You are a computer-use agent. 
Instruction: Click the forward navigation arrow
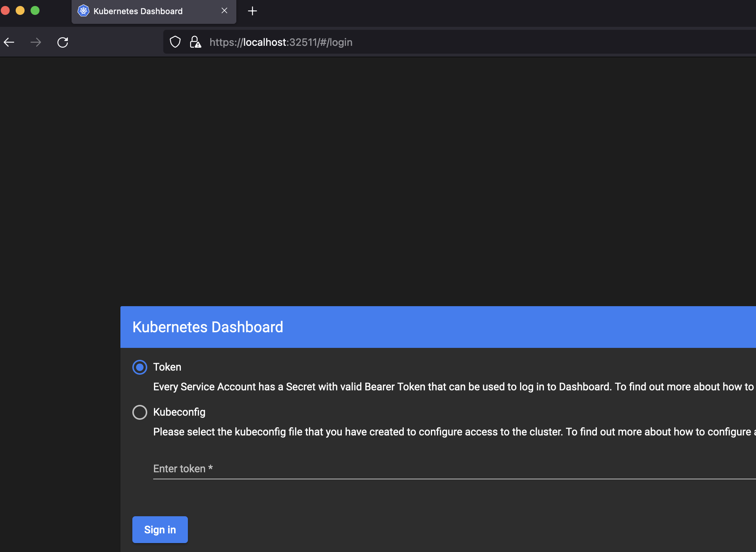pos(36,42)
